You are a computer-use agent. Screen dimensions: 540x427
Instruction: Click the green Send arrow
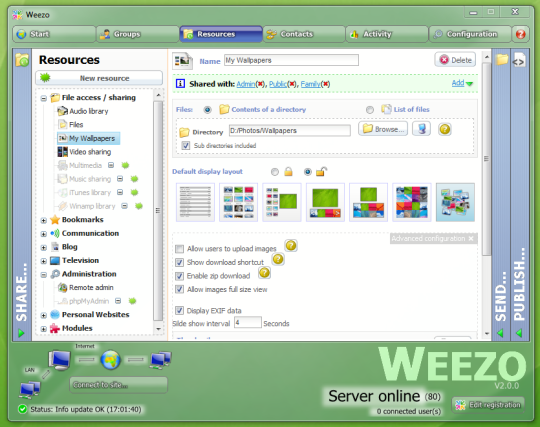(x=500, y=333)
